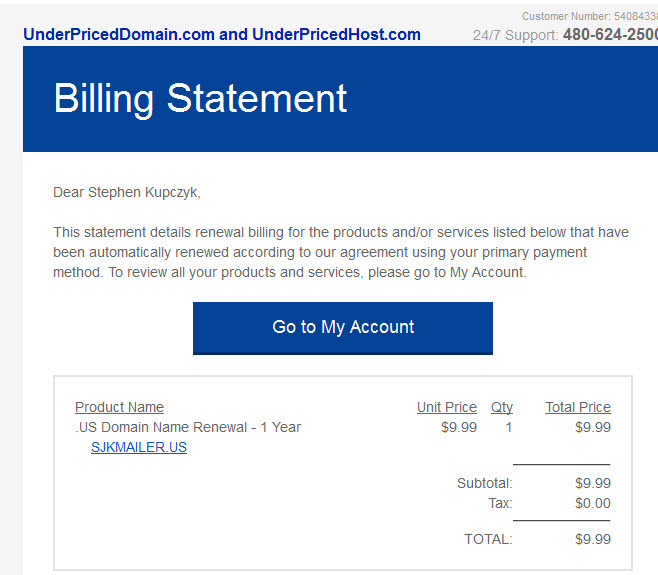Click the Qty column header
The width and height of the screenshot is (658, 575).
(x=502, y=407)
